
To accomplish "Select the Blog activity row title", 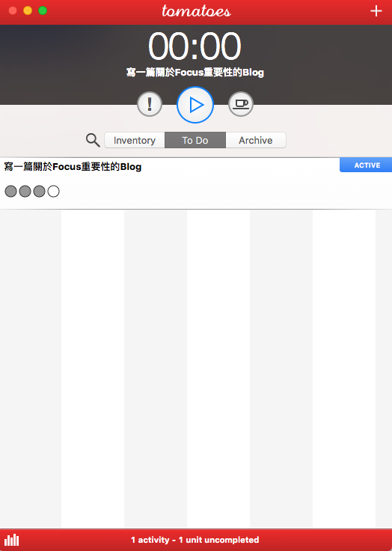I will click(x=73, y=166).
